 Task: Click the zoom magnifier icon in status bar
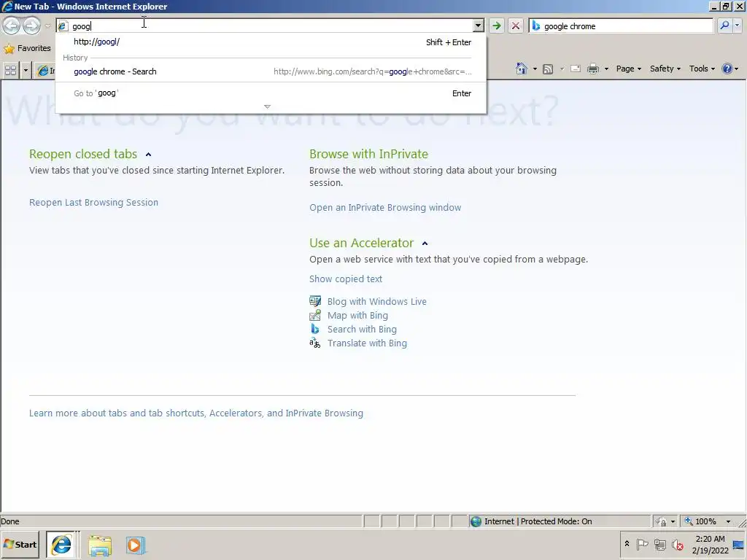tap(689, 521)
